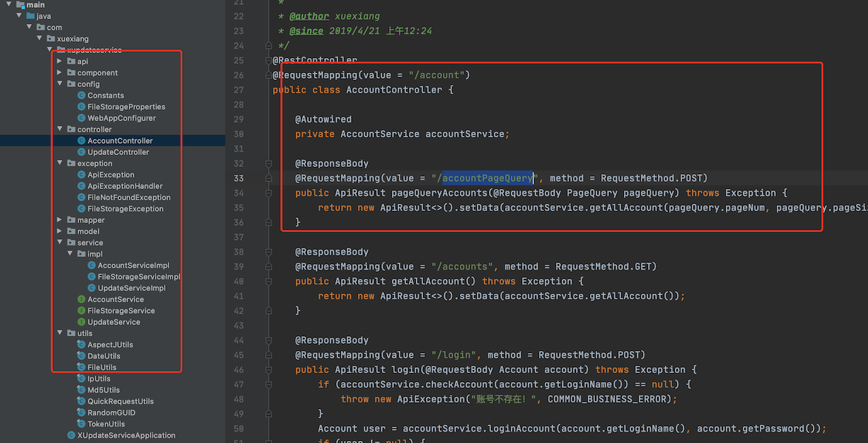Screen dimensions: 868x443
Task: Collapse the service package arrow
Action: (60, 243)
